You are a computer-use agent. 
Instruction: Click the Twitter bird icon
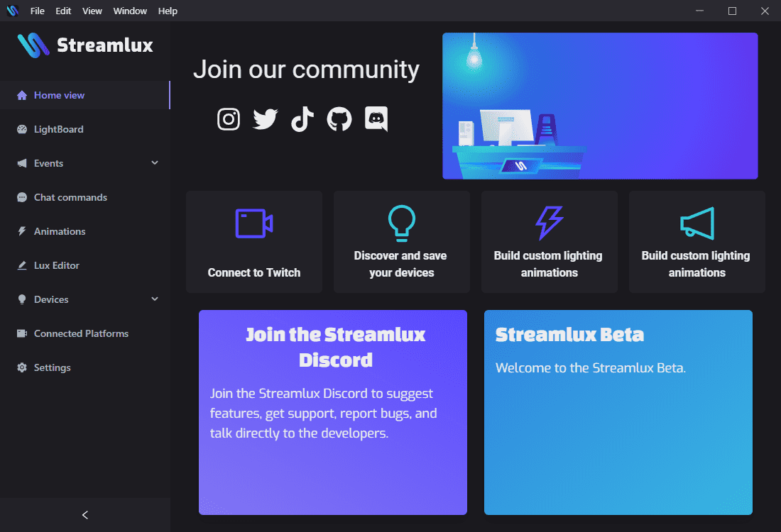pyautogui.click(x=266, y=119)
